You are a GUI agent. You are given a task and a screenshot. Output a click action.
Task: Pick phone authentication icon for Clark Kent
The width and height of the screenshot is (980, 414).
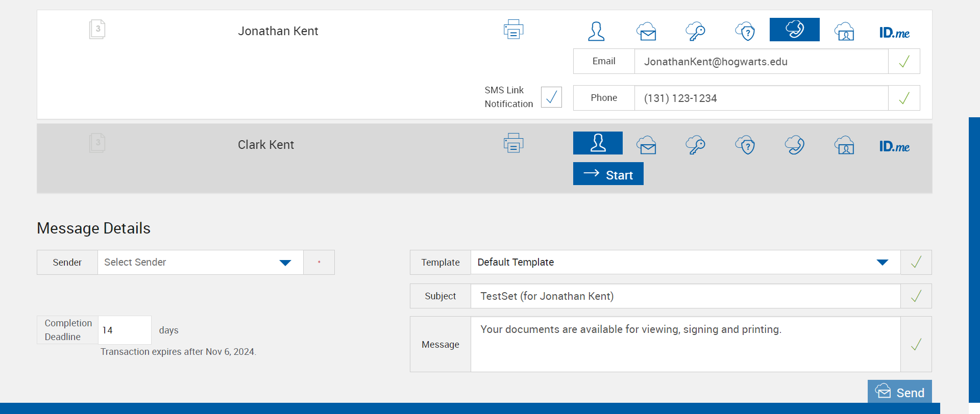[795, 145]
